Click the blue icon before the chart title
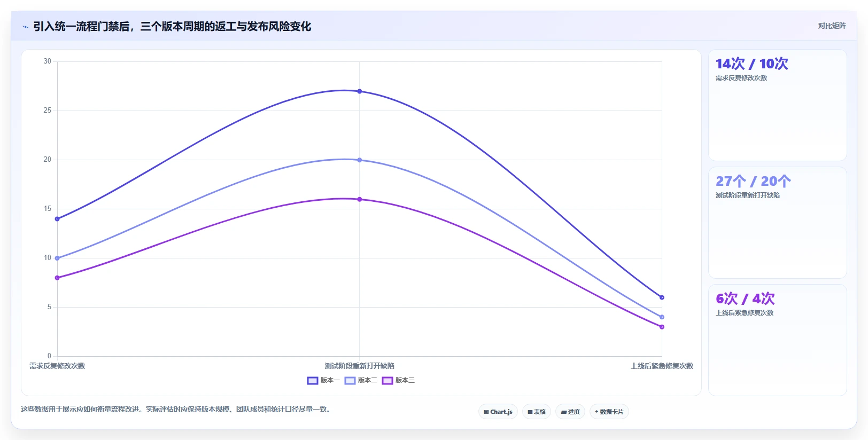This screenshot has height=440, width=868. pos(25,27)
